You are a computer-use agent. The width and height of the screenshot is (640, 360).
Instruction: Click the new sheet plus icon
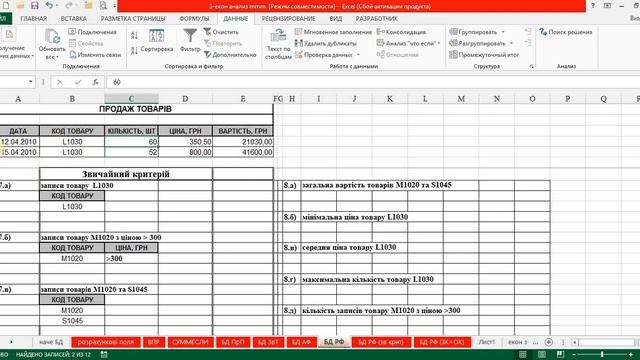[x=549, y=342]
